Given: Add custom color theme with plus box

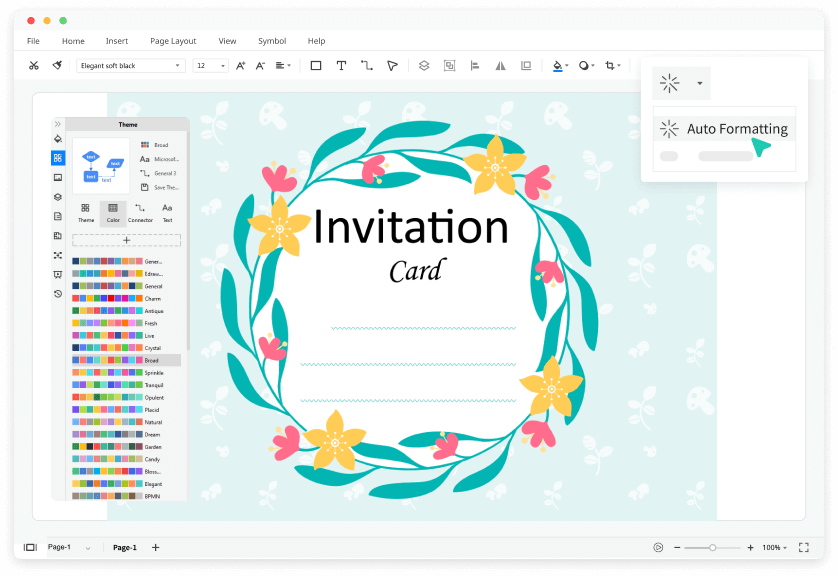Looking at the screenshot, I should click(127, 240).
